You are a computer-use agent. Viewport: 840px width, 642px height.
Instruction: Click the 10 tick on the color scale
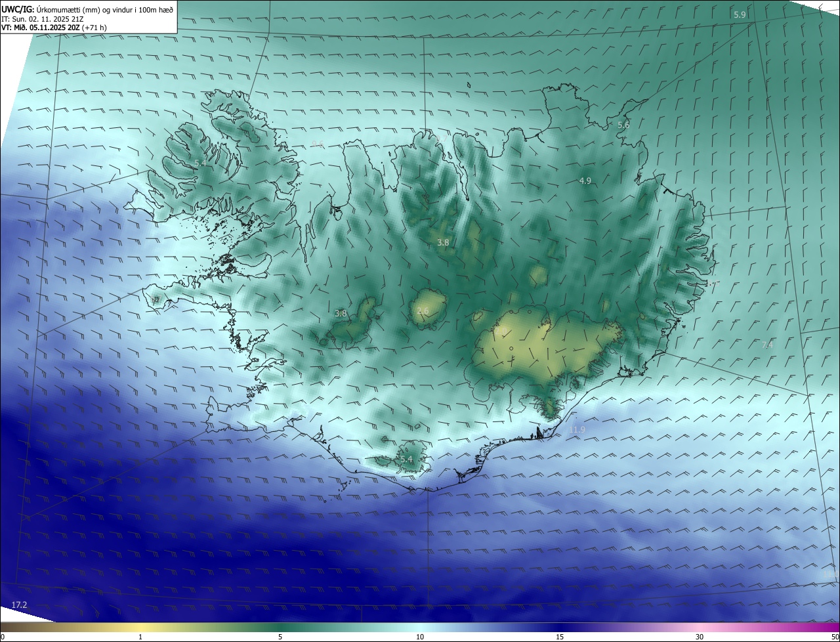pos(420,637)
